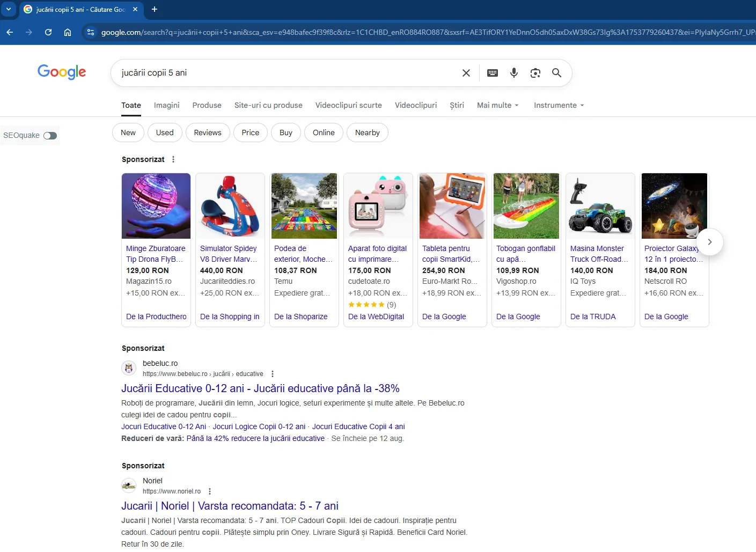The height and width of the screenshot is (552, 756).
Task: Click the magnifying glass search button
Action: (x=556, y=73)
